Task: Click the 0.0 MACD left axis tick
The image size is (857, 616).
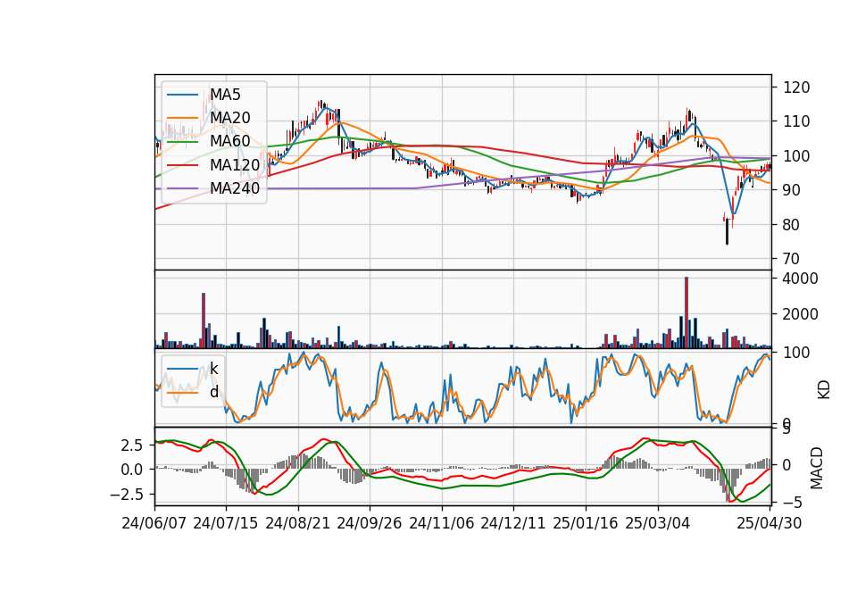Action: pos(132,470)
